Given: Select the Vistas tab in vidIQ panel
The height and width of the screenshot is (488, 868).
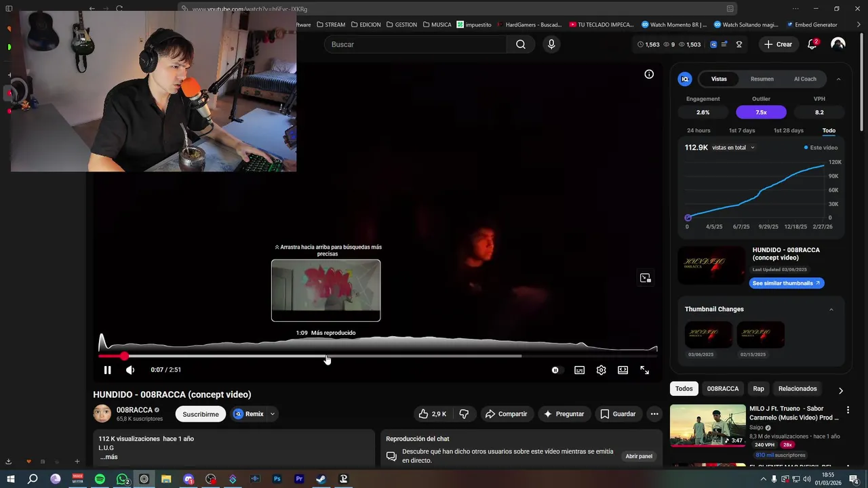Looking at the screenshot, I should tap(719, 79).
